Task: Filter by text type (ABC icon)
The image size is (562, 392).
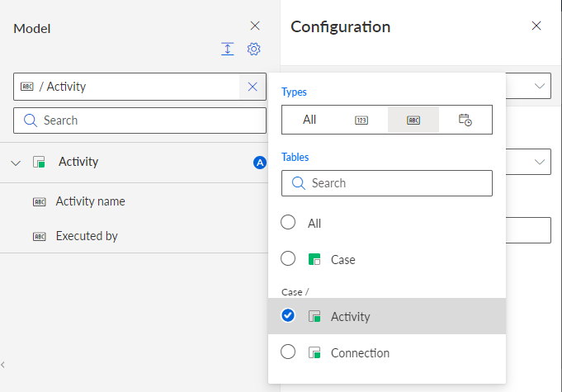Action: [413, 120]
